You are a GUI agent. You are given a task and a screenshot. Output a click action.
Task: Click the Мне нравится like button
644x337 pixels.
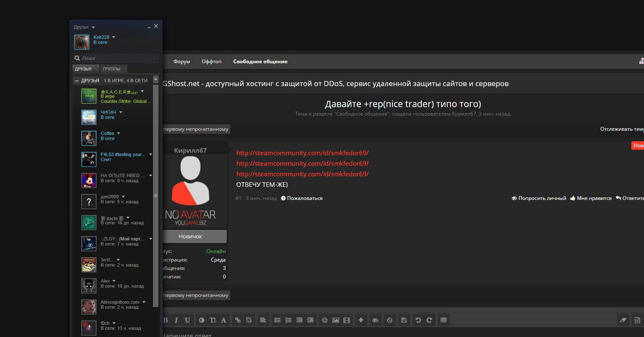pyautogui.click(x=590, y=198)
